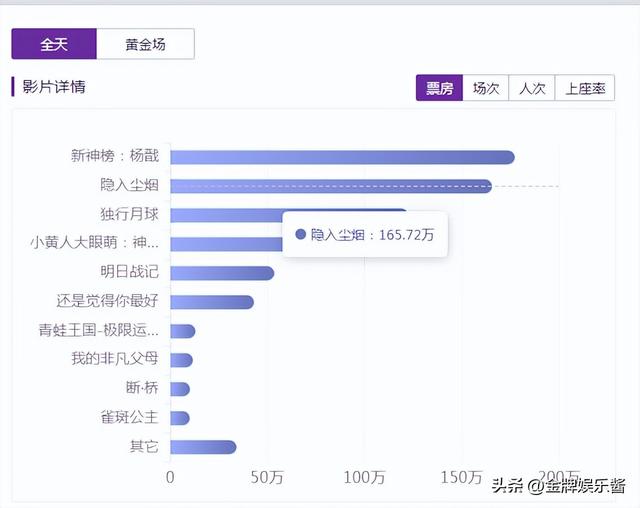
Task: Click the 隐入尘烟 bar
Action: [331, 186]
